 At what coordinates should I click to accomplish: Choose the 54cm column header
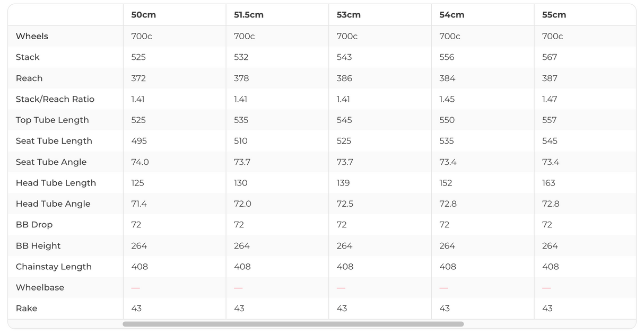click(452, 15)
